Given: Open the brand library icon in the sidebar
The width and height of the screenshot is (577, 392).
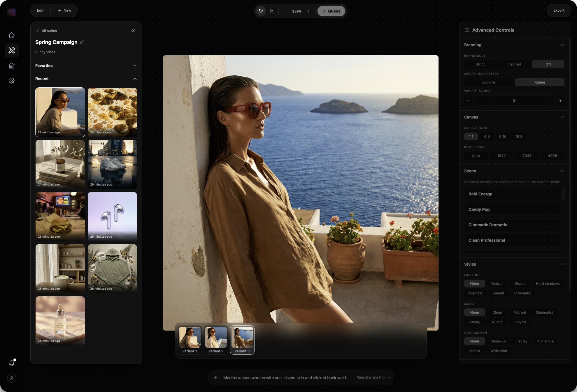Looking at the screenshot, I should point(12,66).
